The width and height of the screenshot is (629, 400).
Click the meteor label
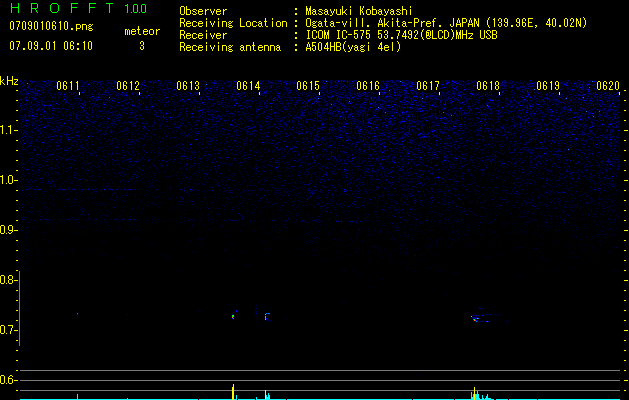coord(142,31)
